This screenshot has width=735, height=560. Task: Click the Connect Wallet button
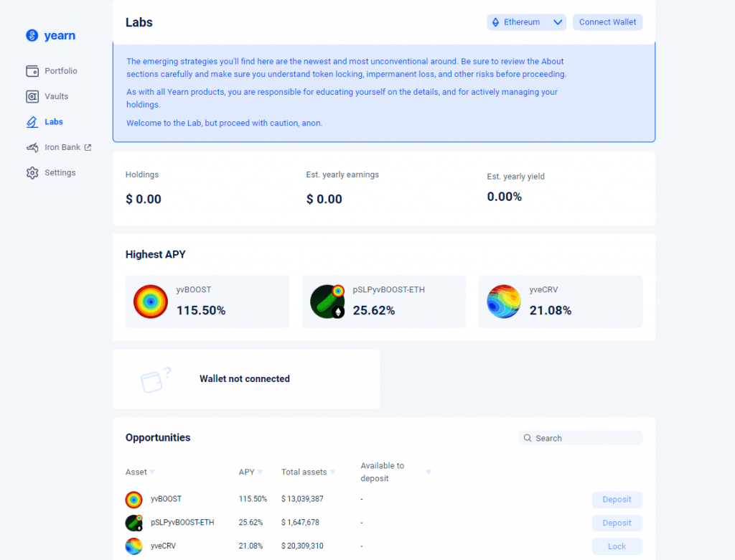pyautogui.click(x=607, y=22)
